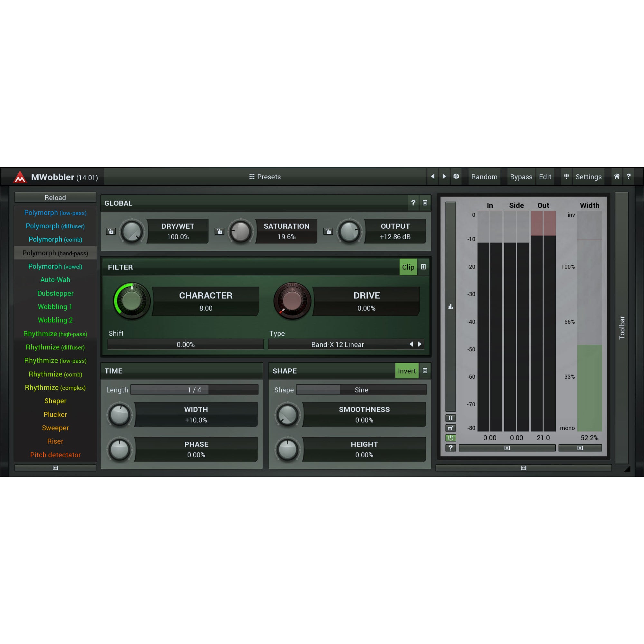The height and width of the screenshot is (644, 644).
Task: Click the Phase knob
Action: coord(119,449)
